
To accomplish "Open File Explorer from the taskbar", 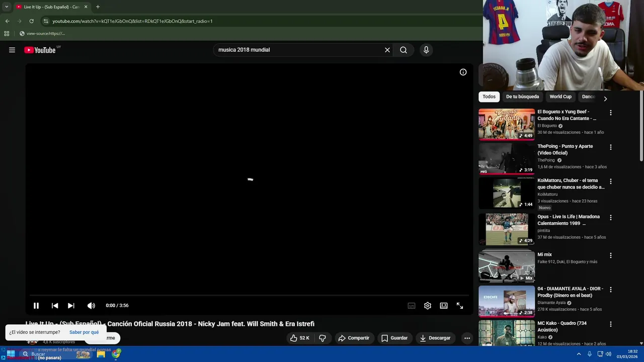I will [x=101, y=354].
